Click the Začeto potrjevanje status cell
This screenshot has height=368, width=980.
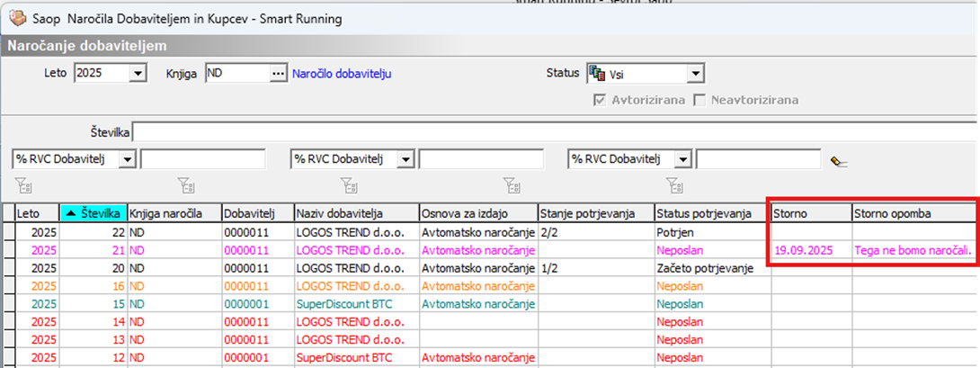712,268
